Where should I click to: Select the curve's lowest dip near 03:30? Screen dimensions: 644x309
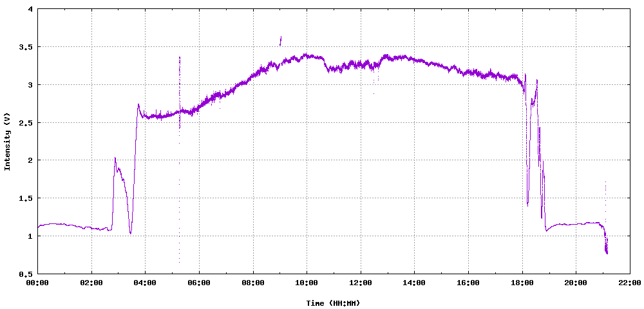tap(130, 232)
